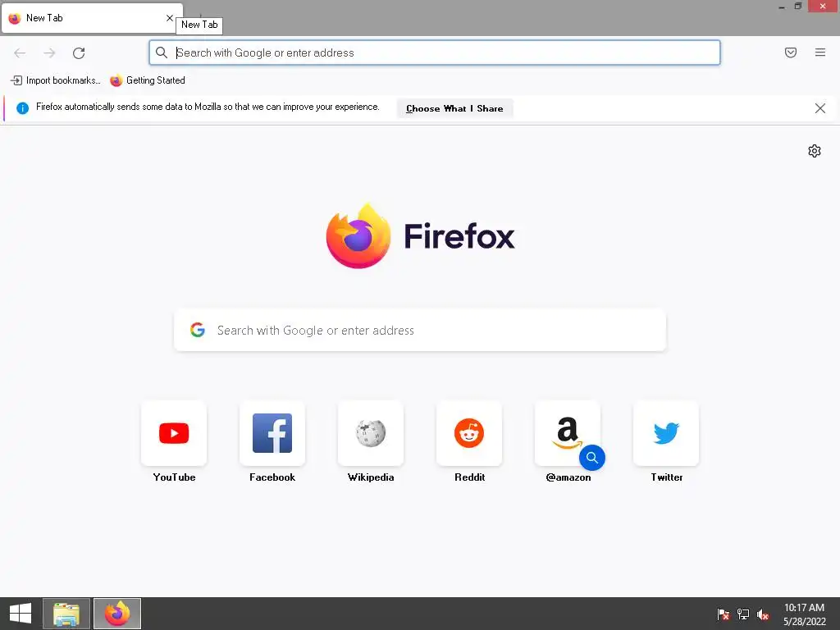This screenshot has width=840, height=630.
Task: Open the taskbar clock showing 10:17 AM
Action: (x=804, y=614)
